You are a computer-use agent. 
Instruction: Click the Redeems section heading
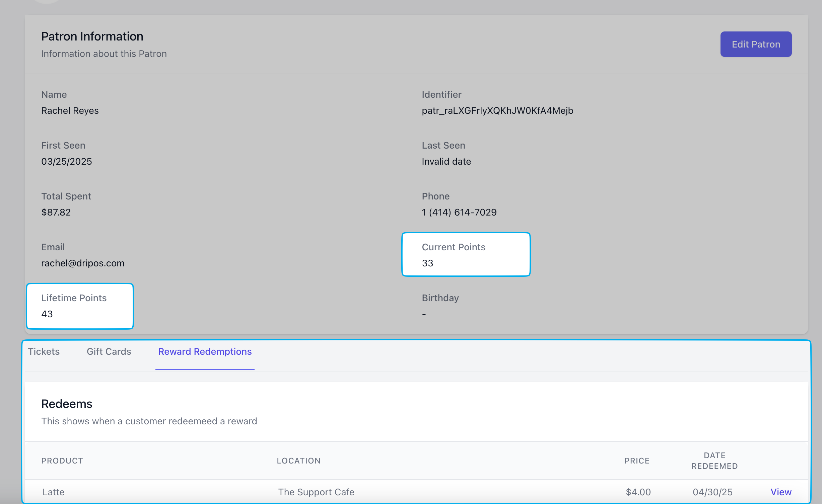(67, 404)
